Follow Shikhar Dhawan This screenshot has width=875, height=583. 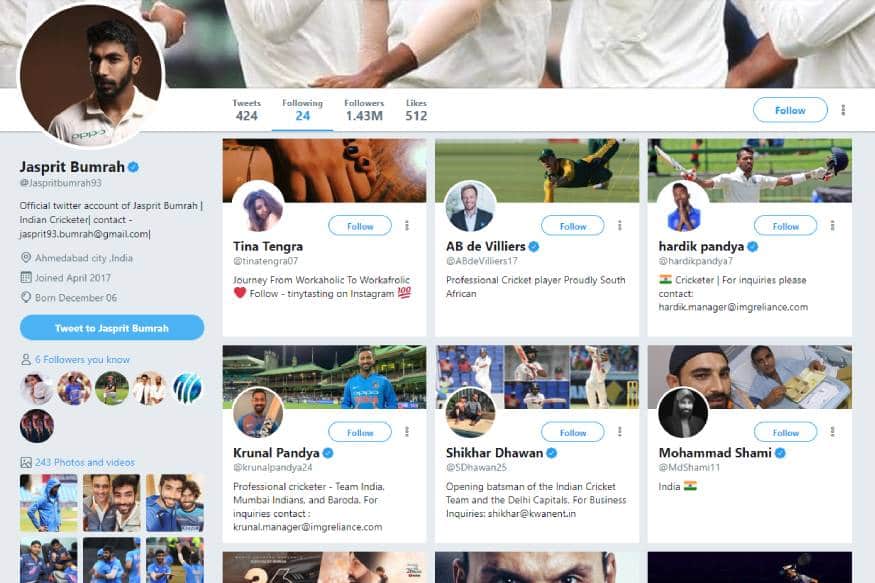pyautogui.click(x=573, y=432)
